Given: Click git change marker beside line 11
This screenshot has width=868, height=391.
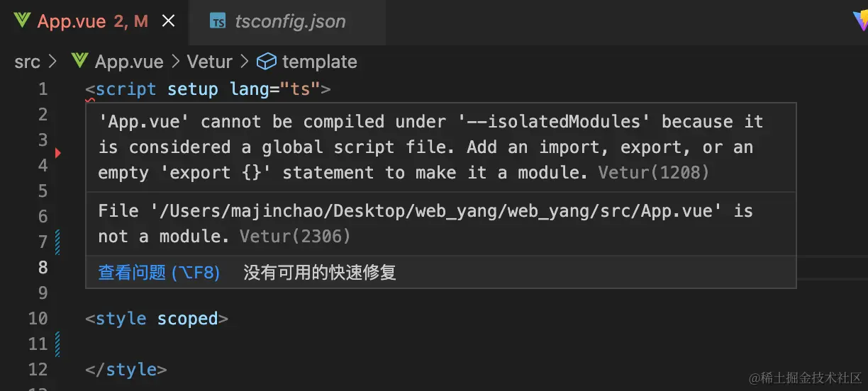Looking at the screenshot, I should 58,344.
